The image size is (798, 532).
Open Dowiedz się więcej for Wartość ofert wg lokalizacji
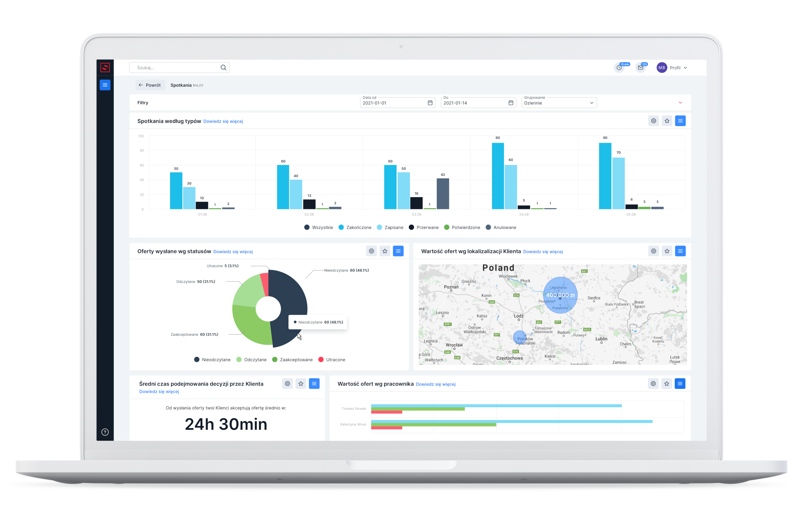click(543, 252)
